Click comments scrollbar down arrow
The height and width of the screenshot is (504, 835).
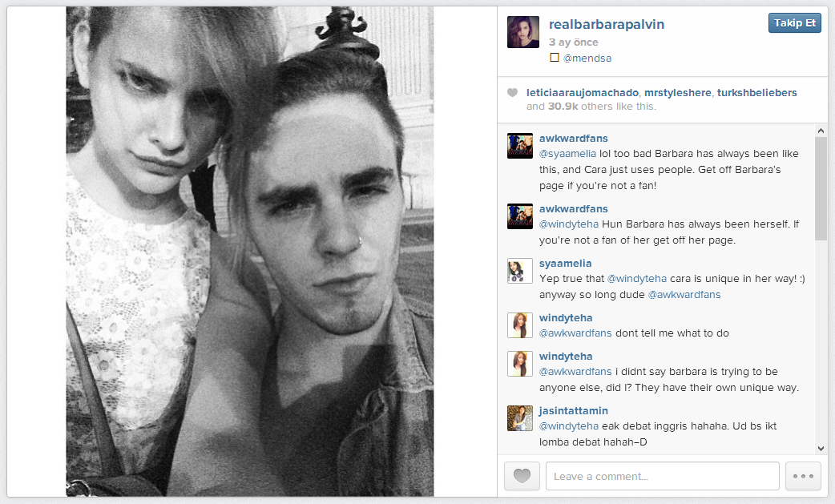click(821, 449)
